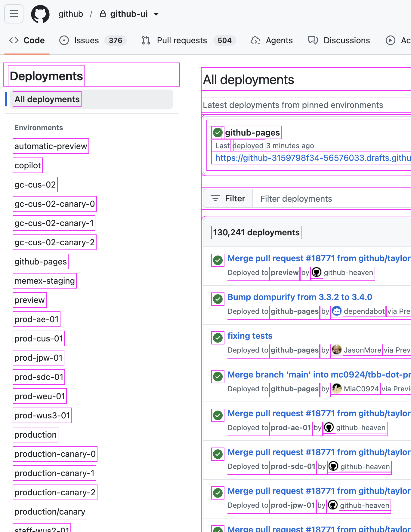Image resolution: width=411 pixels, height=532 pixels.
Task: Select the prod-cus-01 environment
Action: 39,338
